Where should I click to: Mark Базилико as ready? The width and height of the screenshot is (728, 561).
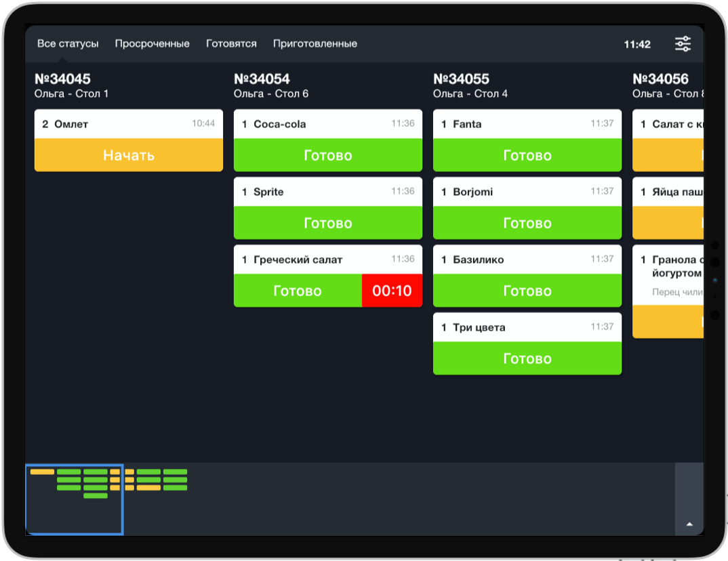click(527, 291)
